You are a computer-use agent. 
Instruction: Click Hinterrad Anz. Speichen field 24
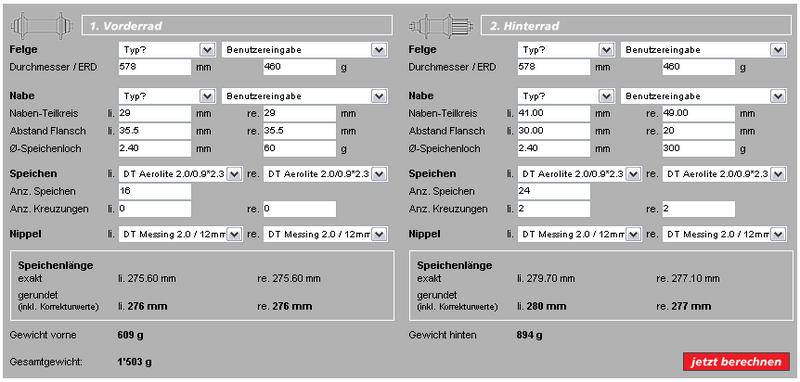554,192
